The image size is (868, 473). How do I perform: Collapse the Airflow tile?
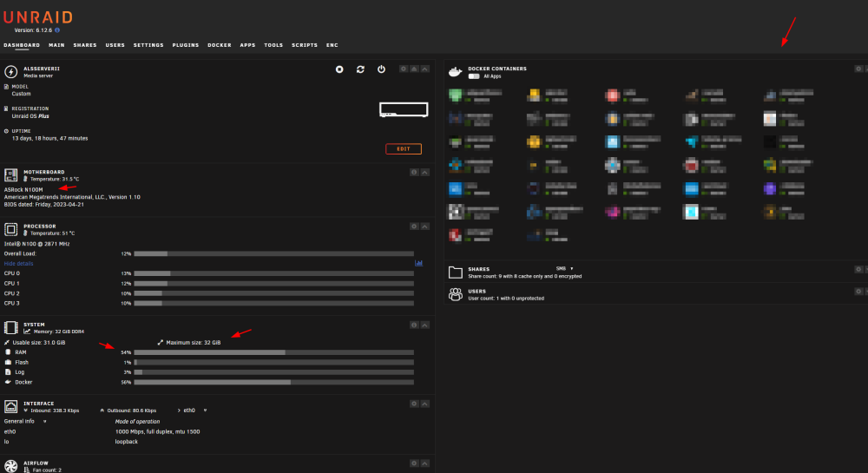(424, 463)
